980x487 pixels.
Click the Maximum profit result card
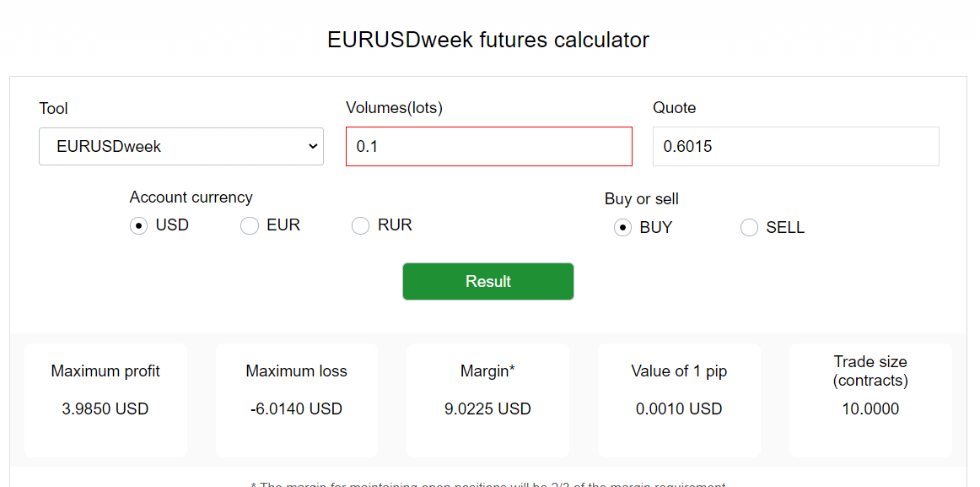pyautogui.click(x=105, y=400)
